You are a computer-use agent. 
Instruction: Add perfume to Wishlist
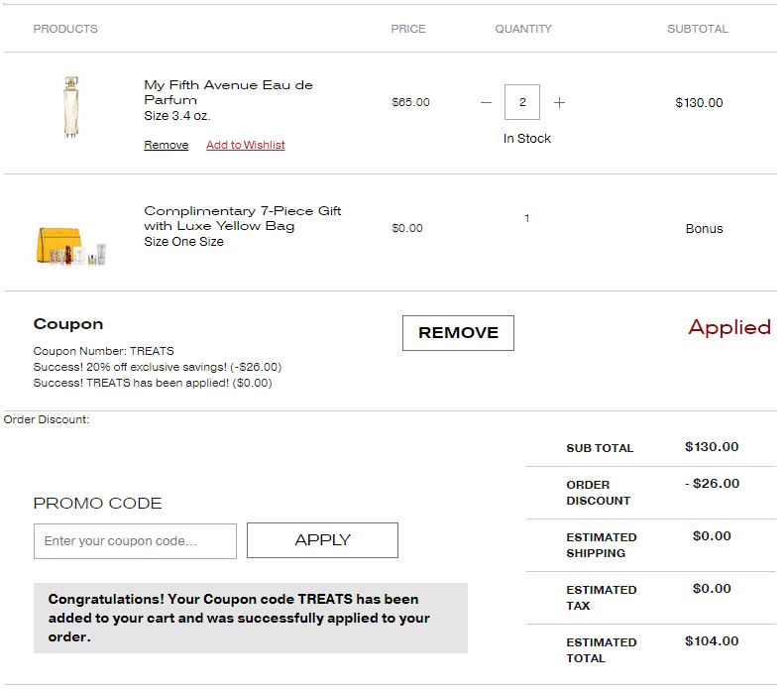245,145
